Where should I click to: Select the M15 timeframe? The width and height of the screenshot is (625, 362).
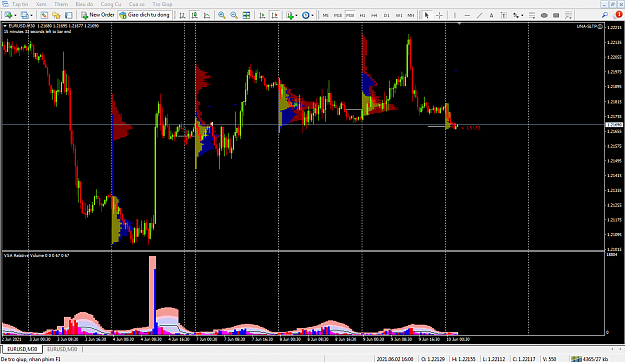(338, 15)
